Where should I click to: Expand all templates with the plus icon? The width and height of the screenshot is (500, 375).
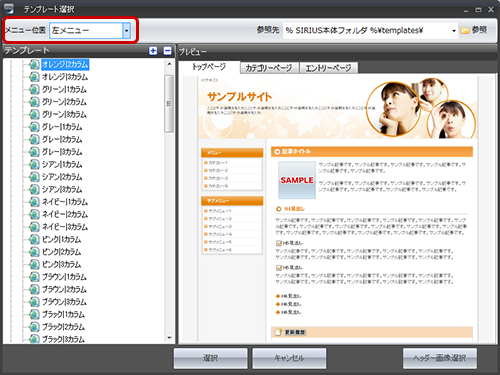(x=153, y=51)
